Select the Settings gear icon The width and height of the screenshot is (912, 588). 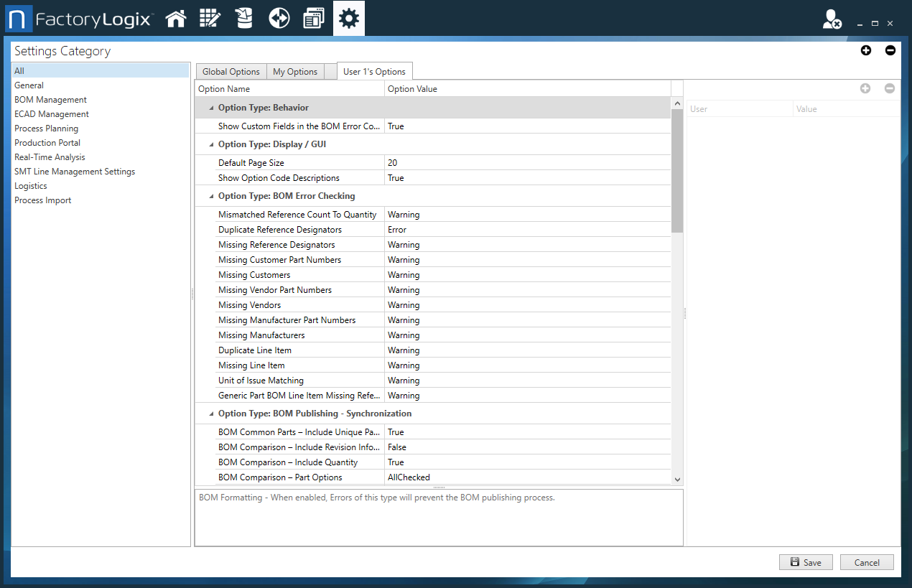[x=348, y=17]
